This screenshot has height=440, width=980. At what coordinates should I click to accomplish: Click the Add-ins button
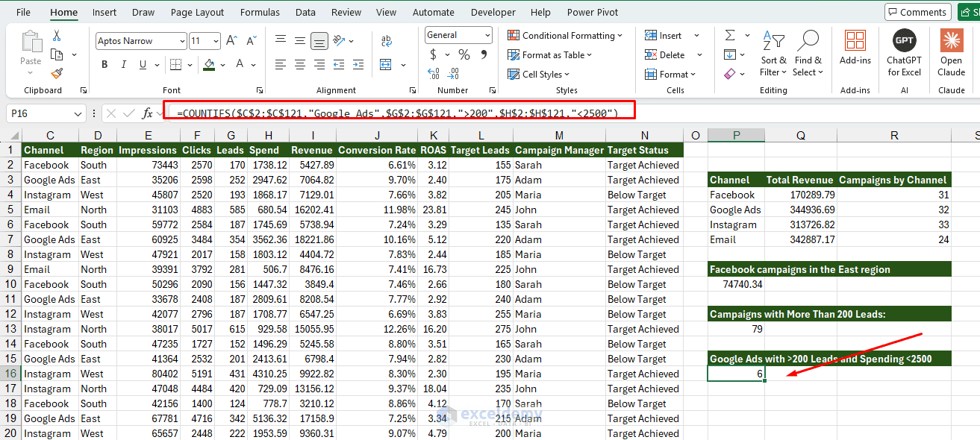click(x=855, y=48)
